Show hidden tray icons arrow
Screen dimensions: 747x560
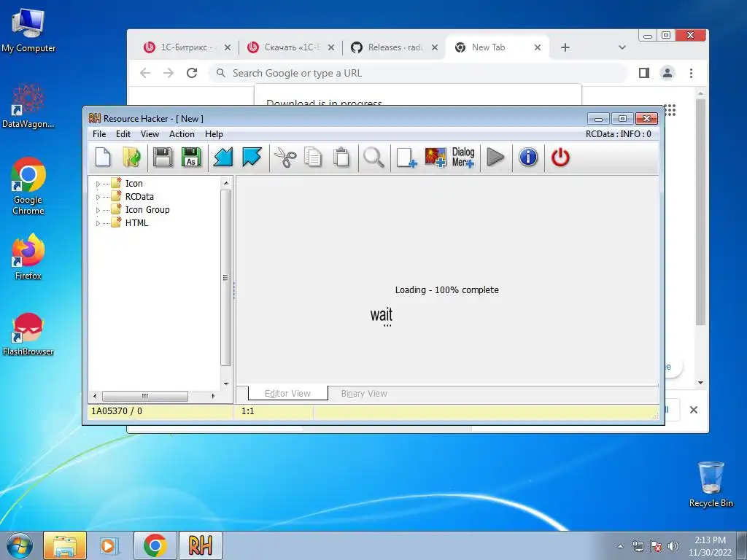click(620, 547)
